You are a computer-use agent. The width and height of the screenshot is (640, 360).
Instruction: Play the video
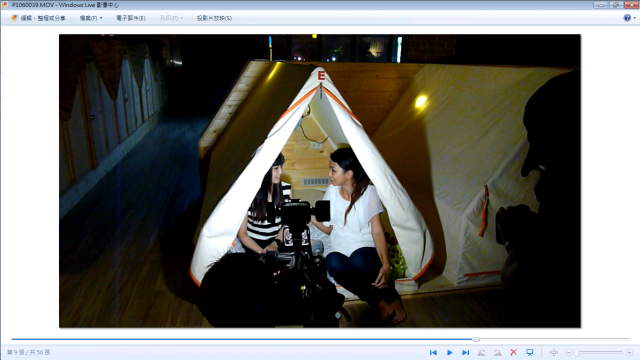449,352
